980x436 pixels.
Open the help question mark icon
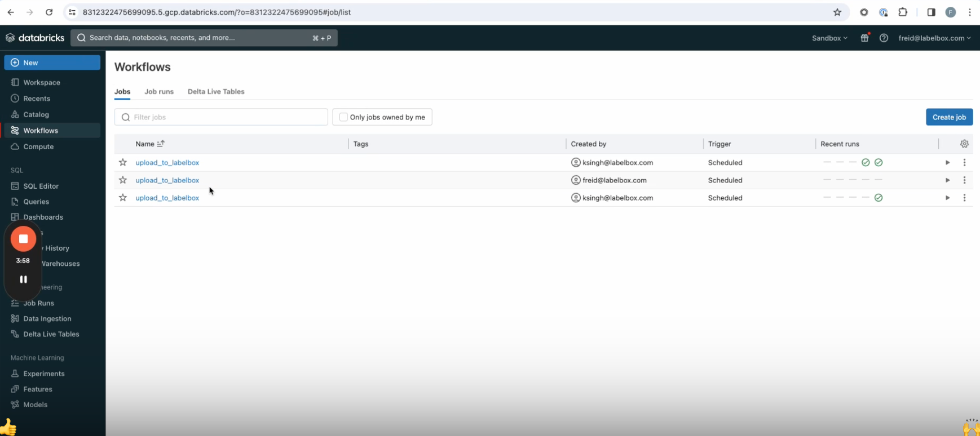[884, 38]
